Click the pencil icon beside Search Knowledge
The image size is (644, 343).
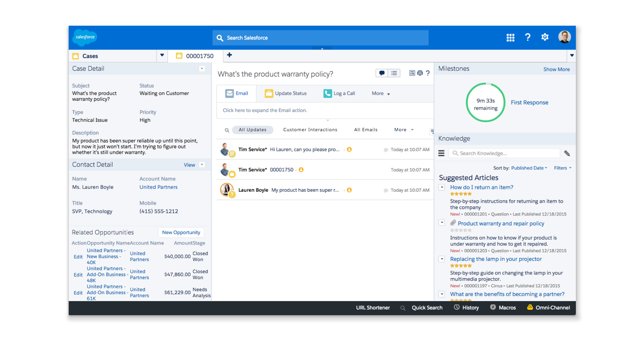(x=567, y=153)
